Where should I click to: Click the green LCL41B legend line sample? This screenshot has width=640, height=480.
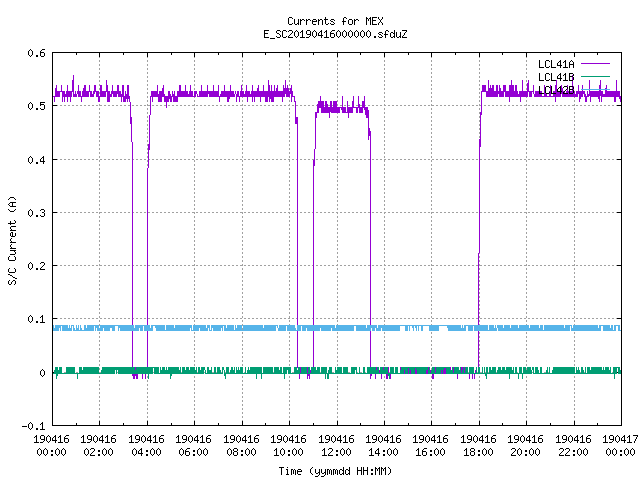click(595, 76)
